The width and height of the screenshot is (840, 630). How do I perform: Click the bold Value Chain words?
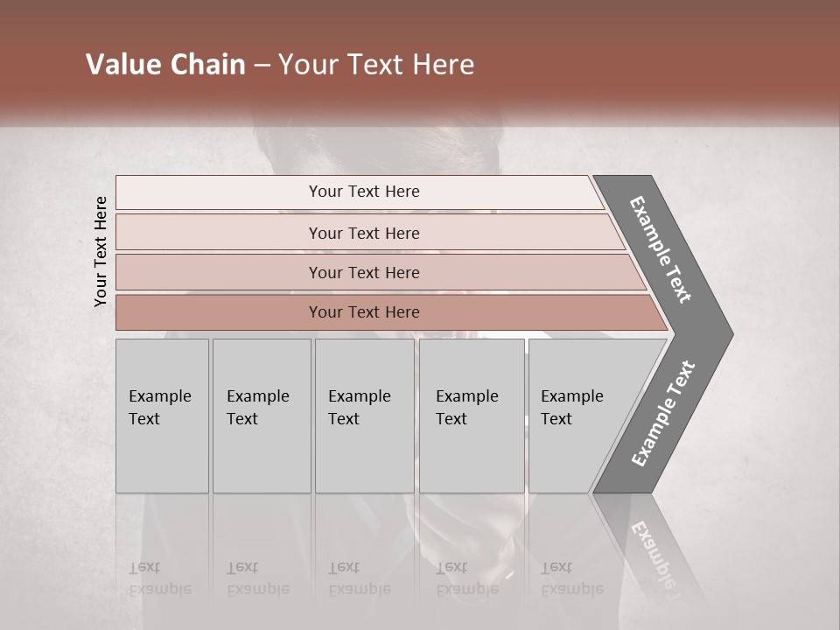click(x=165, y=64)
